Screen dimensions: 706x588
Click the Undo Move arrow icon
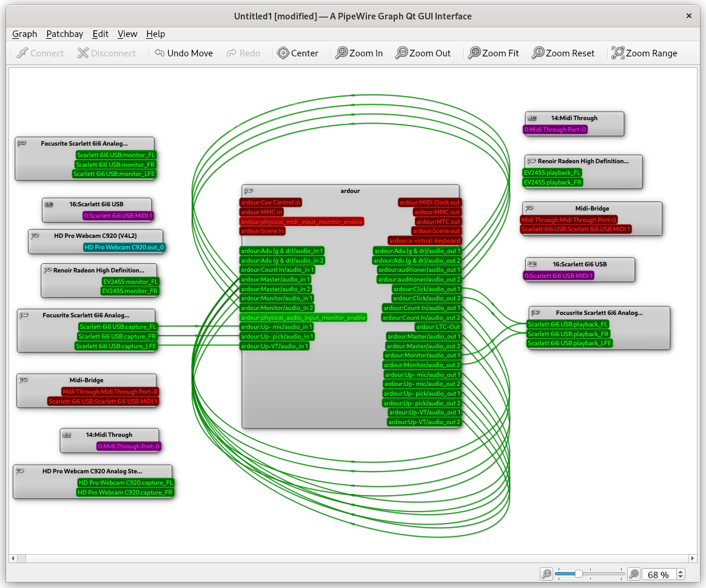pyautogui.click(x=160, y=53)
